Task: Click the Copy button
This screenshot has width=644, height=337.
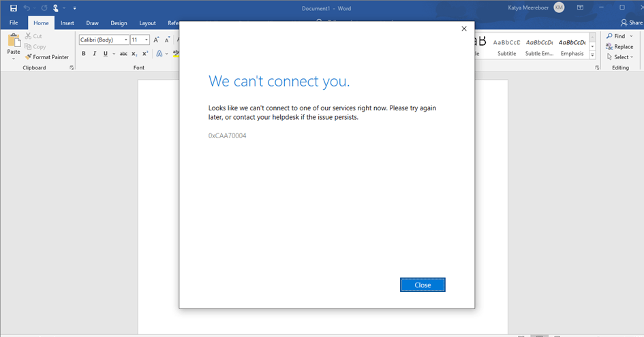Action: coord(35,47)
